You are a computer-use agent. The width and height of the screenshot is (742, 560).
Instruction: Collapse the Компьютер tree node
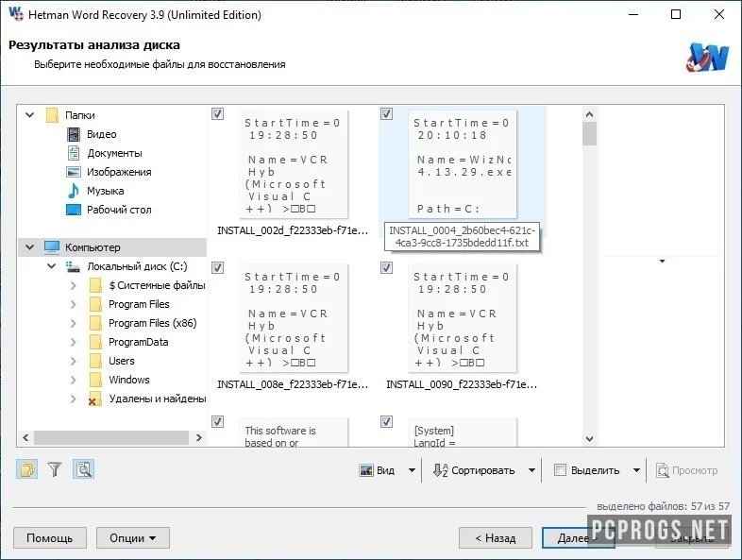[x=30, y=247]
